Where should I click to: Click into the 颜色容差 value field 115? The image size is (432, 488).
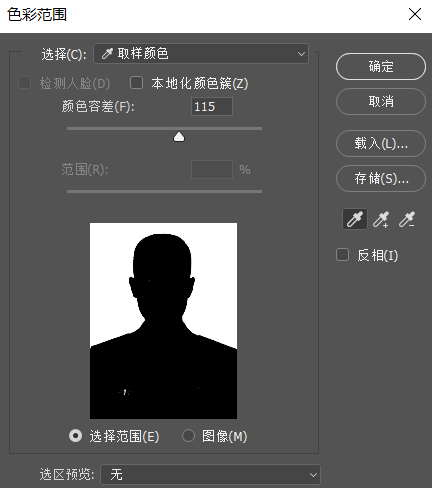pos(212,107)
